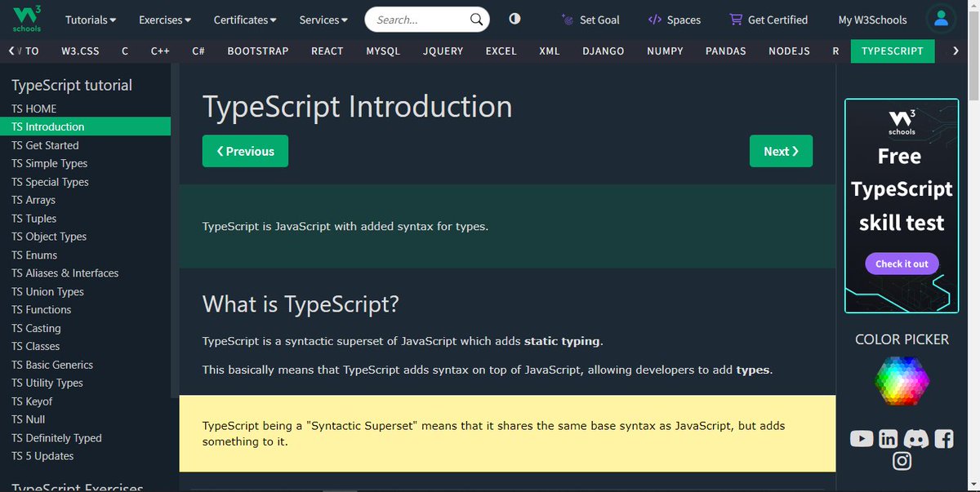Open TS Introduction in sidebar
Image resolution: width=980 pixels, height=492 pixels.
pyautogui.click(x=85, y=126)
